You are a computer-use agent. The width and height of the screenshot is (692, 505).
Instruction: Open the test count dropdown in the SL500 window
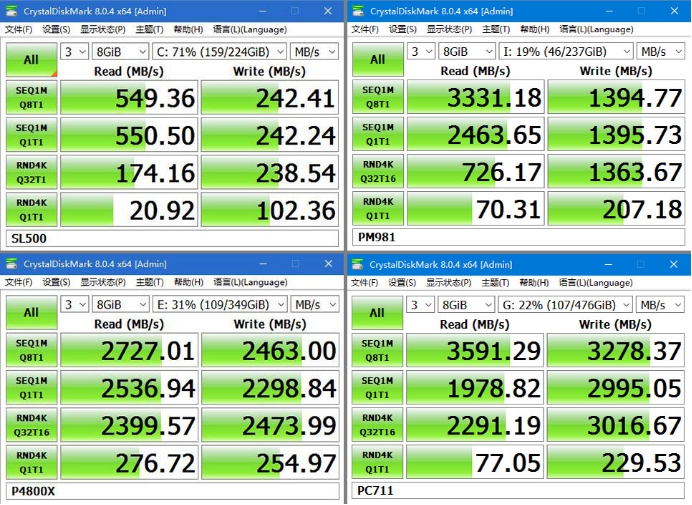coord(75,51)
